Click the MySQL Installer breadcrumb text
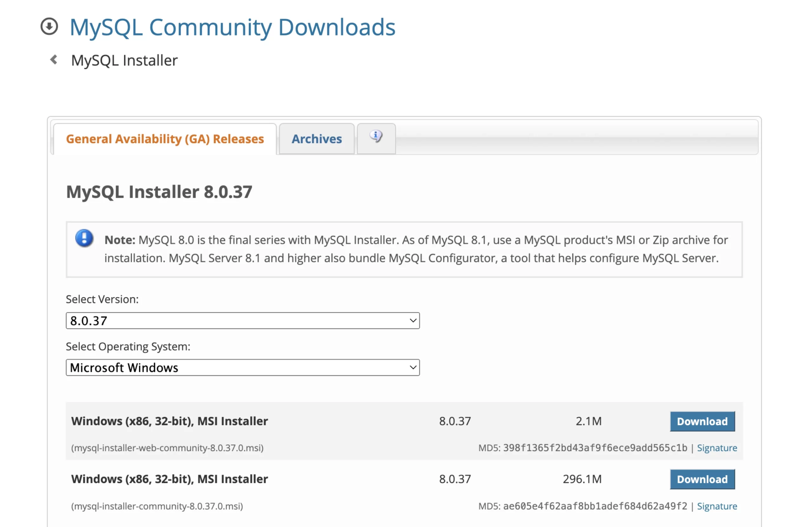The image size is (812, 527). click(x=124, y=60)
